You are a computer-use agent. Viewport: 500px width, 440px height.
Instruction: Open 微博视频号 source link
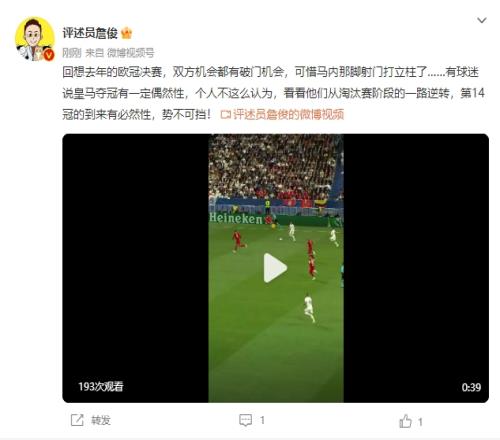[131, 53]
